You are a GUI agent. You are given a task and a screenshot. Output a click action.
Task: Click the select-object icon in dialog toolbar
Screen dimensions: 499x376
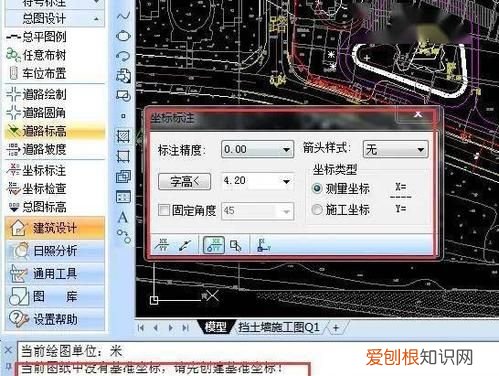tap(236, 246)
